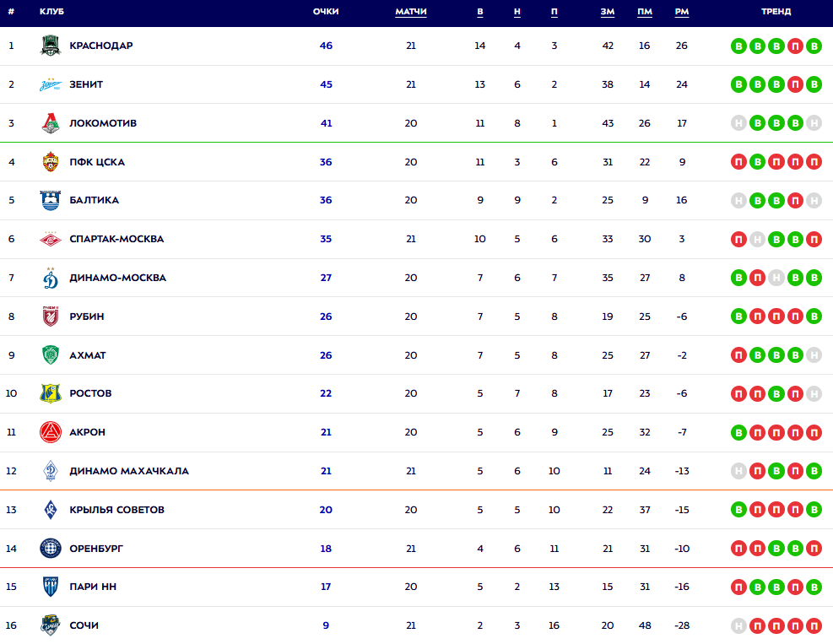Image resolution: width=833 pixels, height=644 pixels.
Task: Click the Rostov club logo
Action: point(51,393)
